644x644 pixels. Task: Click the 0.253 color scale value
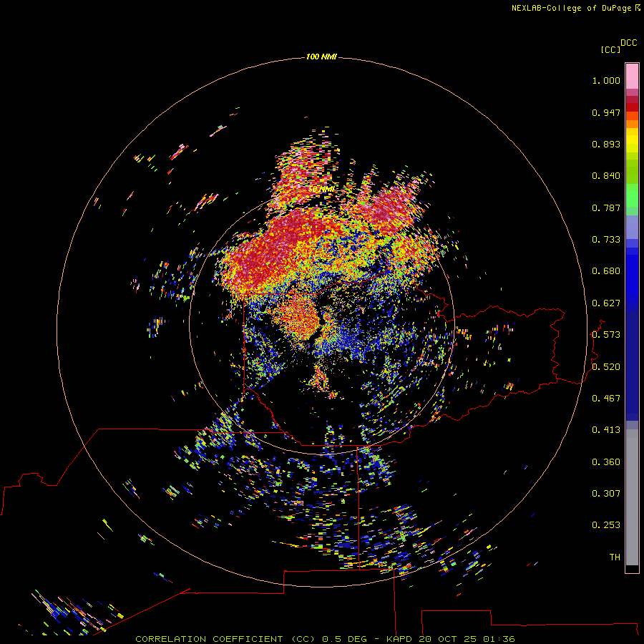pyautogui.click(x=606, y=525)
